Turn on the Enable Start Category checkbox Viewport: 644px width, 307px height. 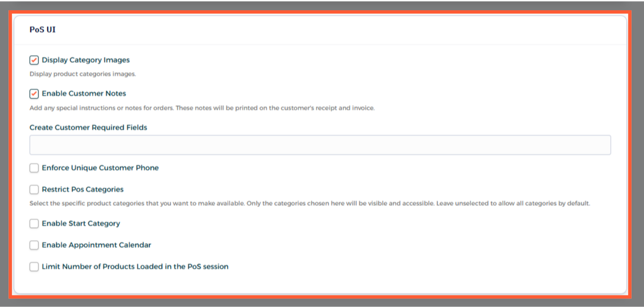[34, 224]
